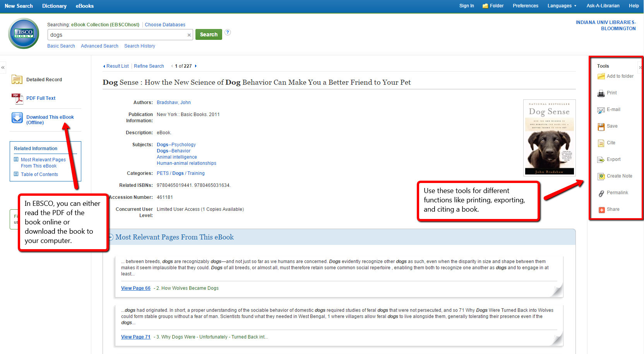The width and height of the screenshot is (644, 354).
Task: Click the PDF Full Text icon
Action: 17,99
